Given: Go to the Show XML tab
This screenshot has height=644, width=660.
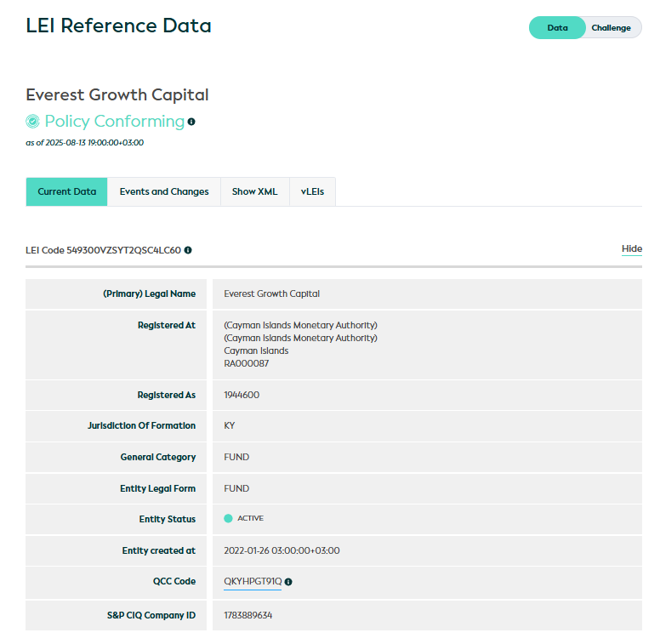Looking at the screenshot, I should click(255, 191).
